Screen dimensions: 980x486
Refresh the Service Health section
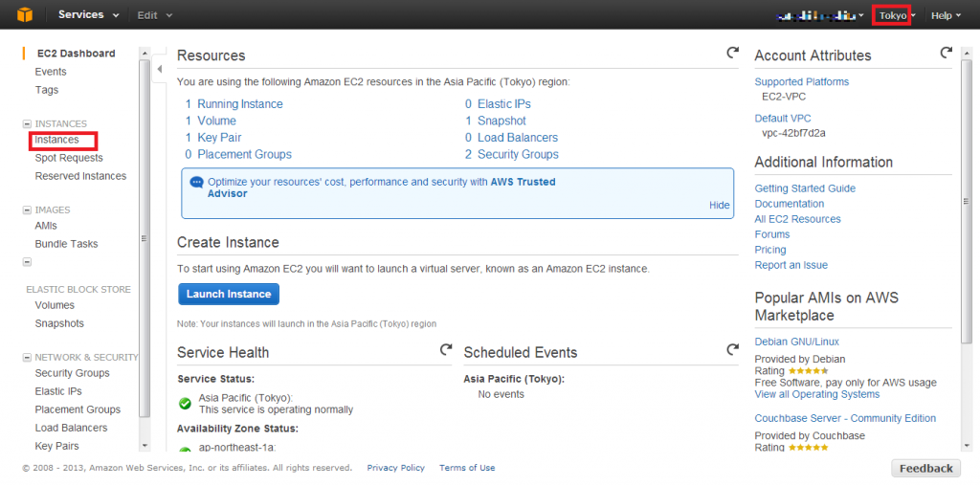coord(446,350)
